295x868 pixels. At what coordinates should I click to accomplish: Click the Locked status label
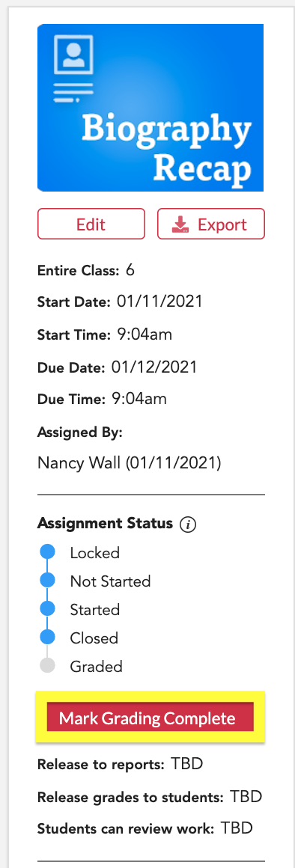[94, 552]
